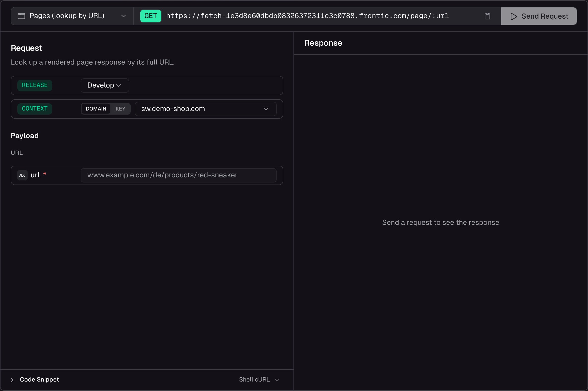This screenshot has height=391, width=588.
Task: Click the 'URL' label under the Payload heading
Action: 17,153
